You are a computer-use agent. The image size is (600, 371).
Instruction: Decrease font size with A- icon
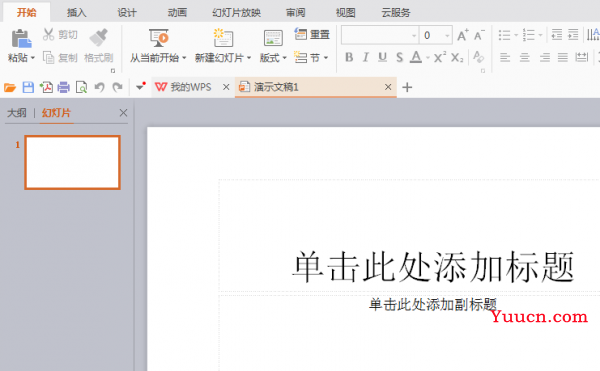[x=479, y=35]
